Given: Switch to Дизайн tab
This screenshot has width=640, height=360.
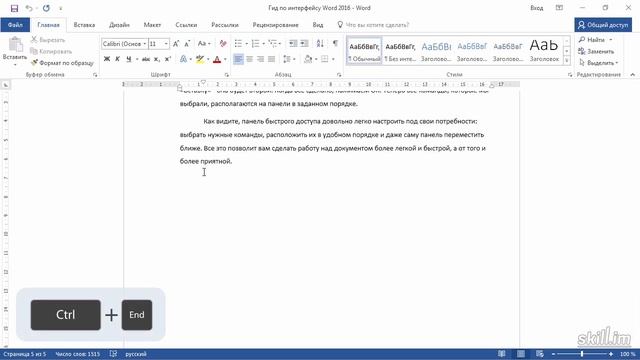Looking at the screenshot, I should 119,25.
